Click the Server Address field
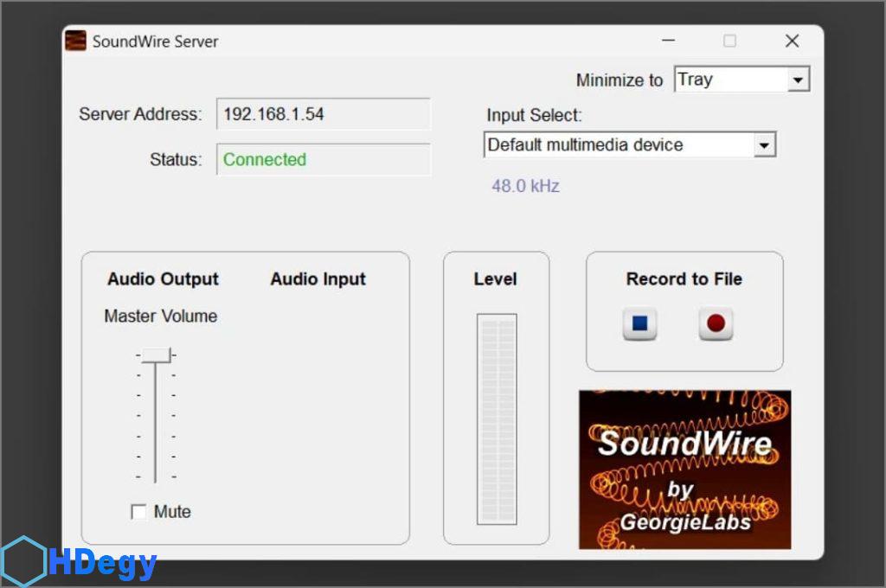This screenshot has width=886, height=588. pos(323,114)
